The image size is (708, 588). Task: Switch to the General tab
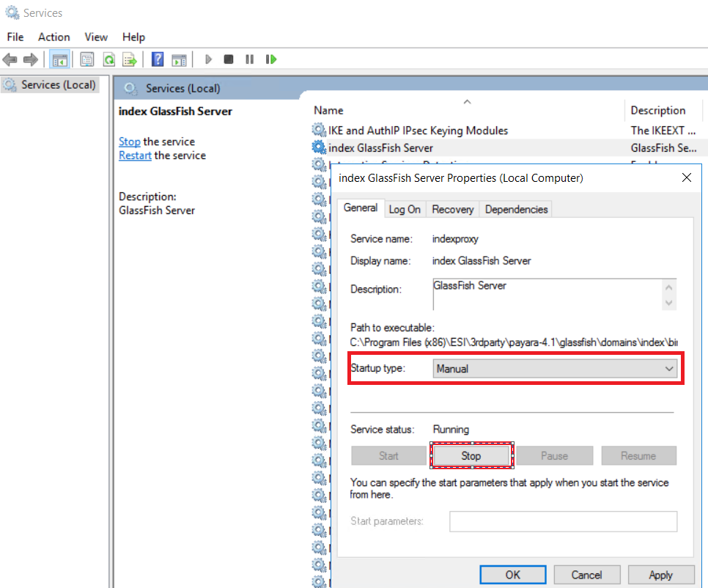pos(361,207)
